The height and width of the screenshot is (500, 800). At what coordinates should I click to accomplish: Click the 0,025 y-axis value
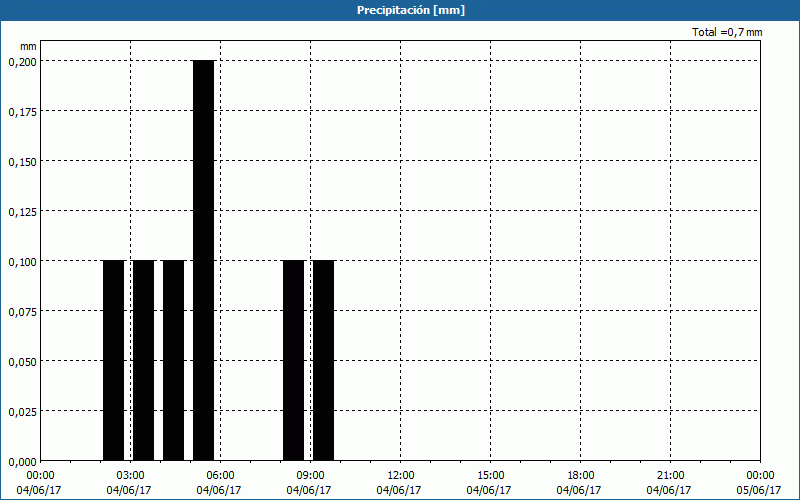[22, 412]
